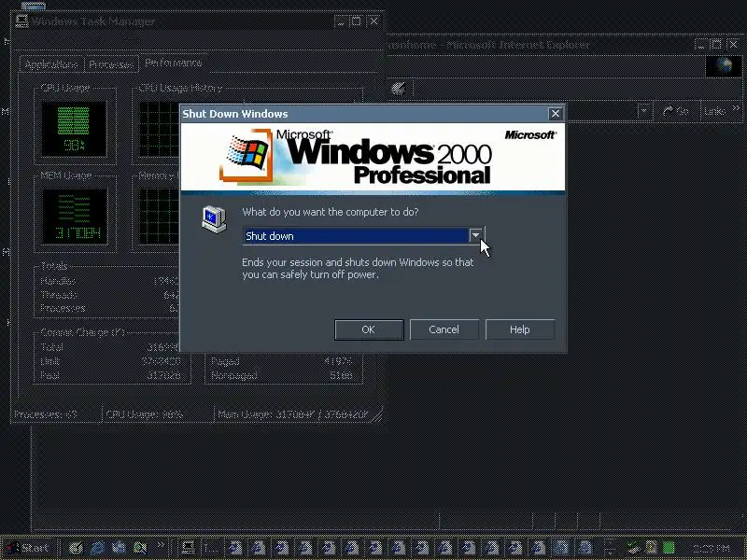
Task: Open the Internet Explorer address bar dropdown
Action: pyautogui.click(x=643, y=111)
